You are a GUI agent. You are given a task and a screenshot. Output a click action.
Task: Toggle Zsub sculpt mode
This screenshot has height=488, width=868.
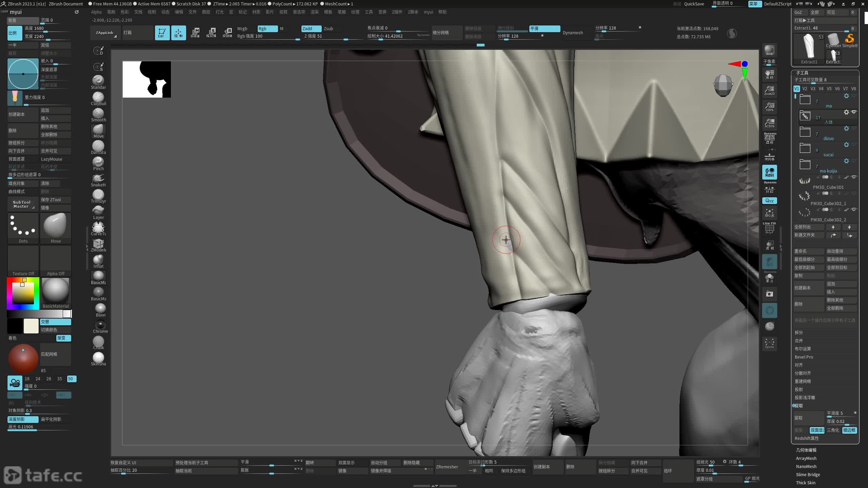[328, 28]
